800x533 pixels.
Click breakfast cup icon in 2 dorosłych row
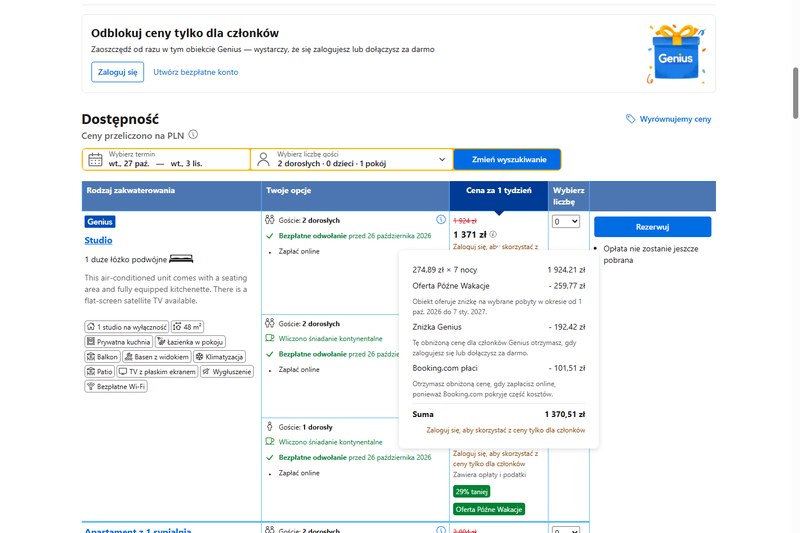269,338
